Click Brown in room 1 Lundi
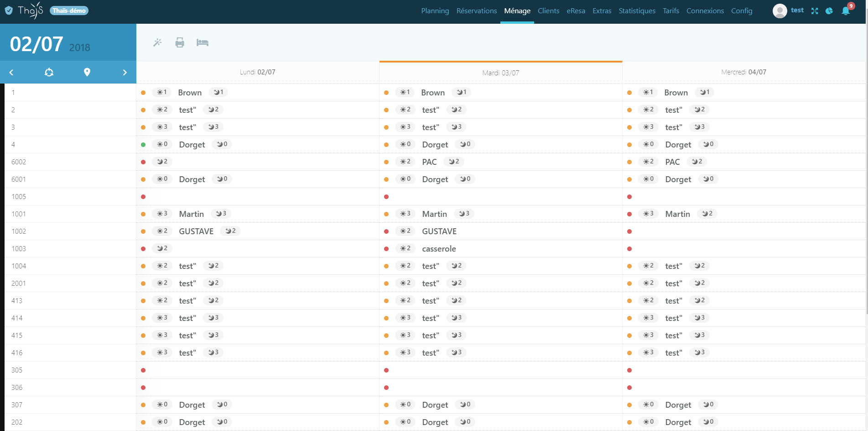 pyautogui.click(x=190, y=93)
